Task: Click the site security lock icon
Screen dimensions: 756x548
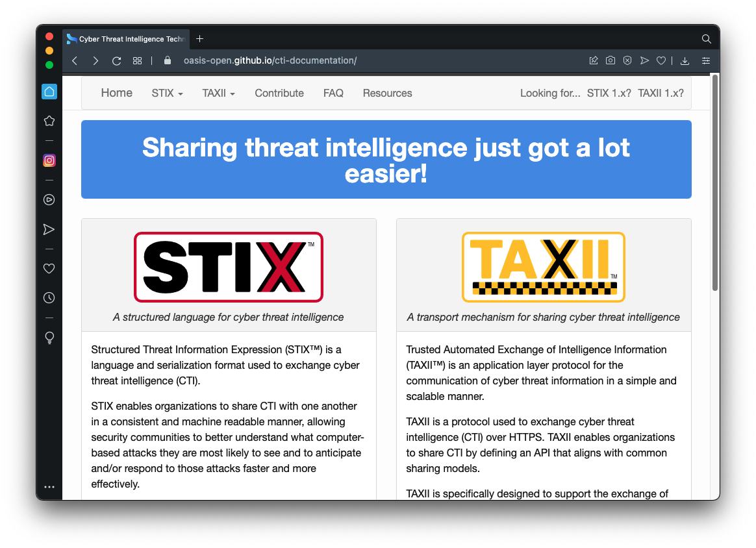Action: pyautogui.click(x=168, y=60)
